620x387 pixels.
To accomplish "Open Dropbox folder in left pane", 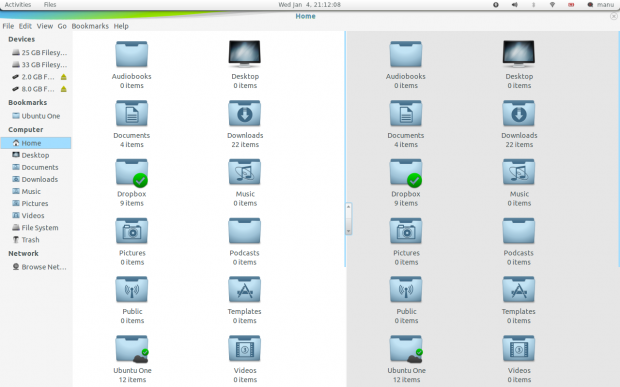I will [132, 173].
